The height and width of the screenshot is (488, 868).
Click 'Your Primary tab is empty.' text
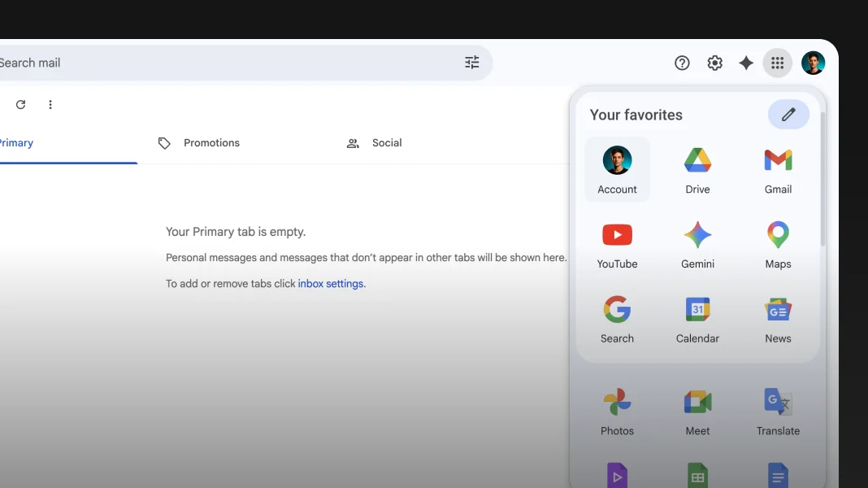click(236, 232)
